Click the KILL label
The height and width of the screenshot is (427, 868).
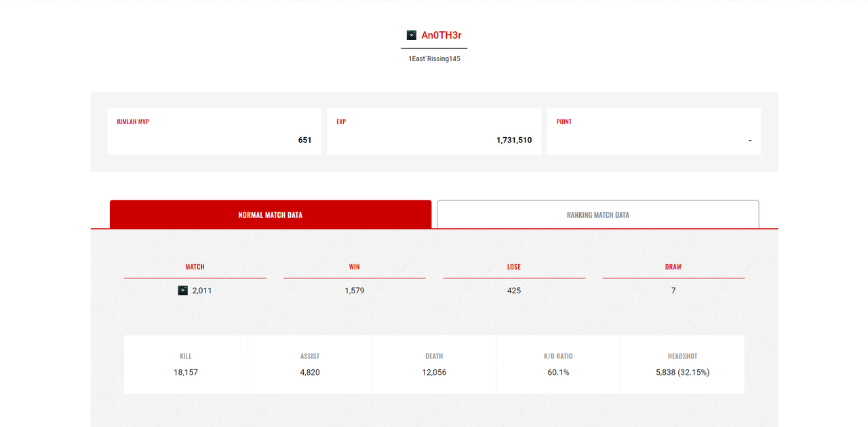[x=186, y=356]
